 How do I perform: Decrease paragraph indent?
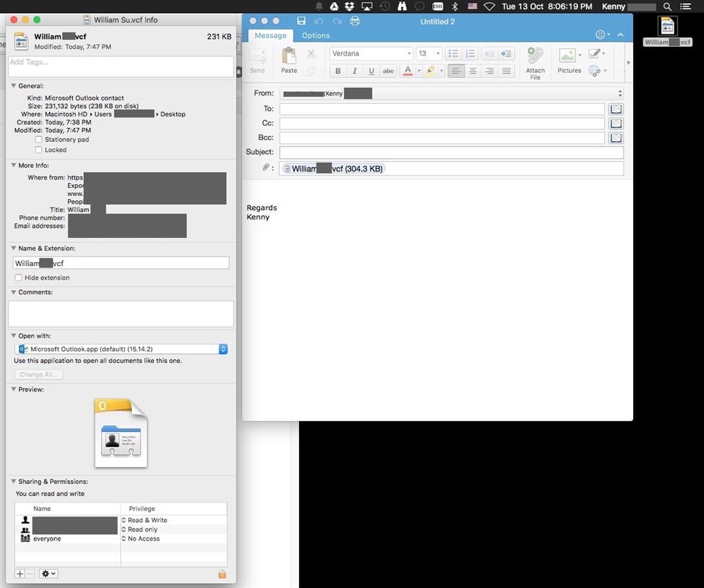click(x=489, y=54)
